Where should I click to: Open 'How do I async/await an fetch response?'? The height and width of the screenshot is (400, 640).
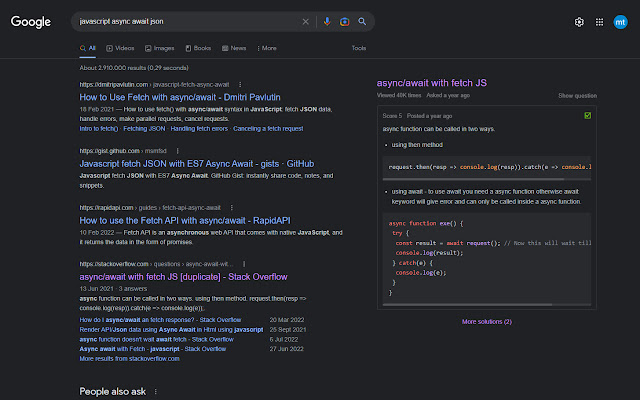click(x=160, y=320)
